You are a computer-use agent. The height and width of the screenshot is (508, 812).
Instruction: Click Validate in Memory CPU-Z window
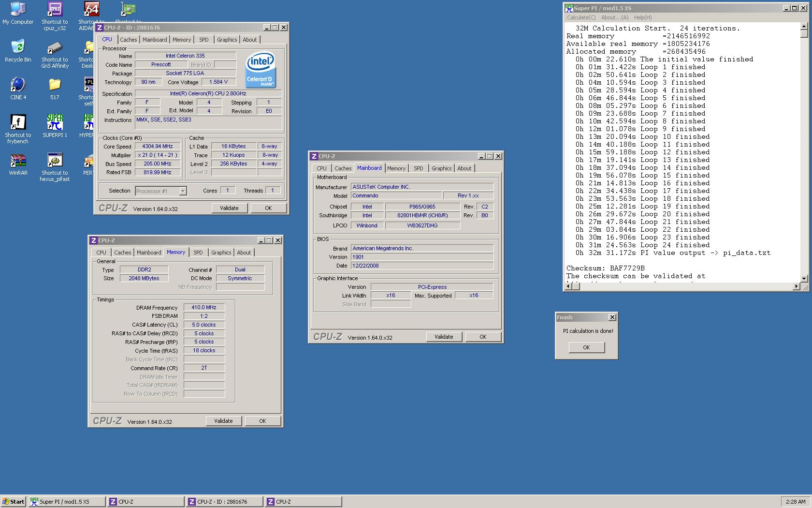(223, 421)
